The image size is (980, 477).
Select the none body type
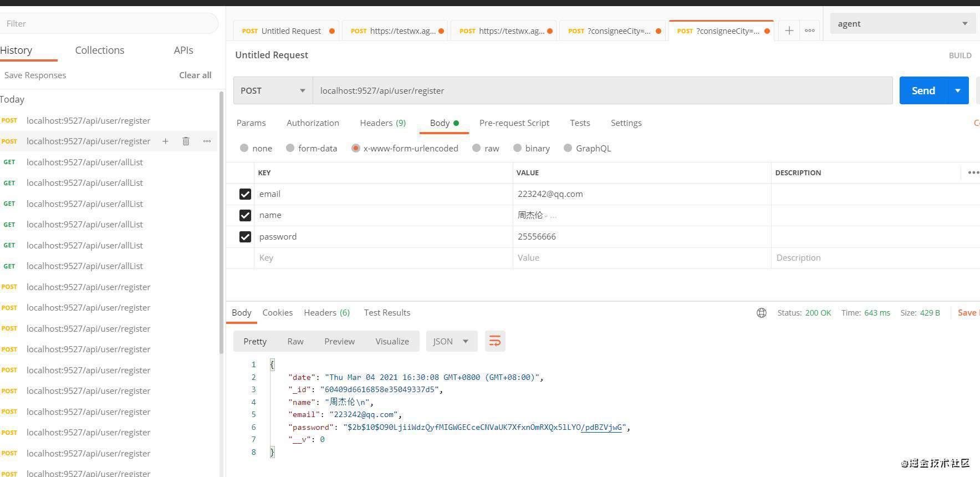[x=256, y=148]
